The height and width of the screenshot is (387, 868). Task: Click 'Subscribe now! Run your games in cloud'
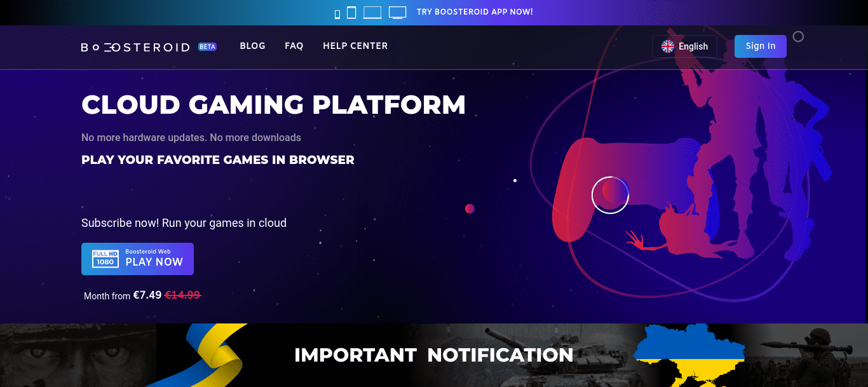click(184, 223)
